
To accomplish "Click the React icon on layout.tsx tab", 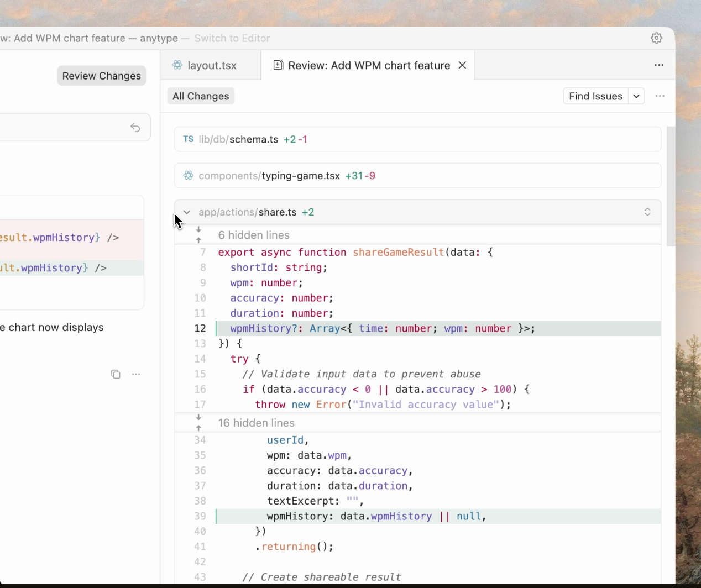I will click(177, 65).
